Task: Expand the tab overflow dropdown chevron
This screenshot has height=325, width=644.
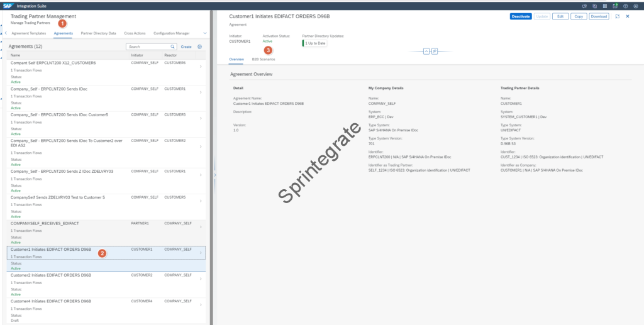Action: (204, 33)
